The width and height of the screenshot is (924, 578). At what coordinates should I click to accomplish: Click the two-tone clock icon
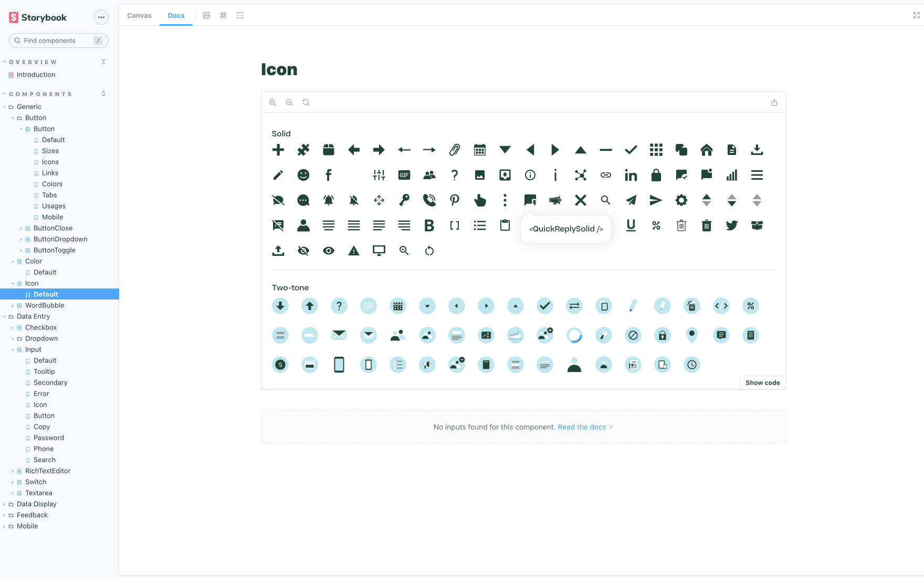(x=691, y=365)
